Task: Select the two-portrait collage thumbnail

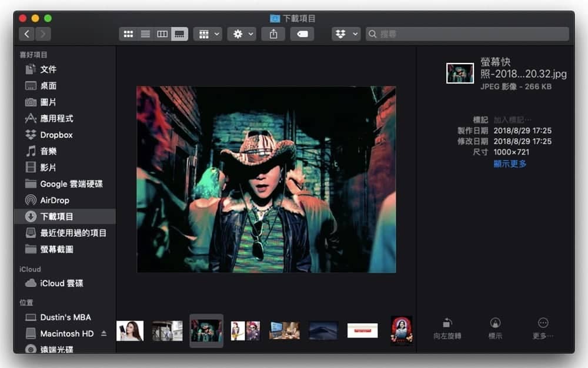Action: click(245, 331)
